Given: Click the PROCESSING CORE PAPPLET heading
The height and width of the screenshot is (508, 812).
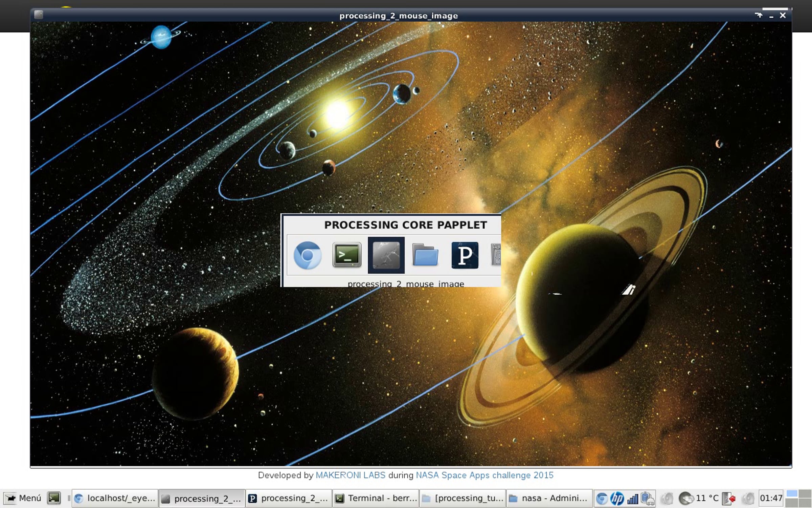Looking at the screenshot, I should (406, 225).
